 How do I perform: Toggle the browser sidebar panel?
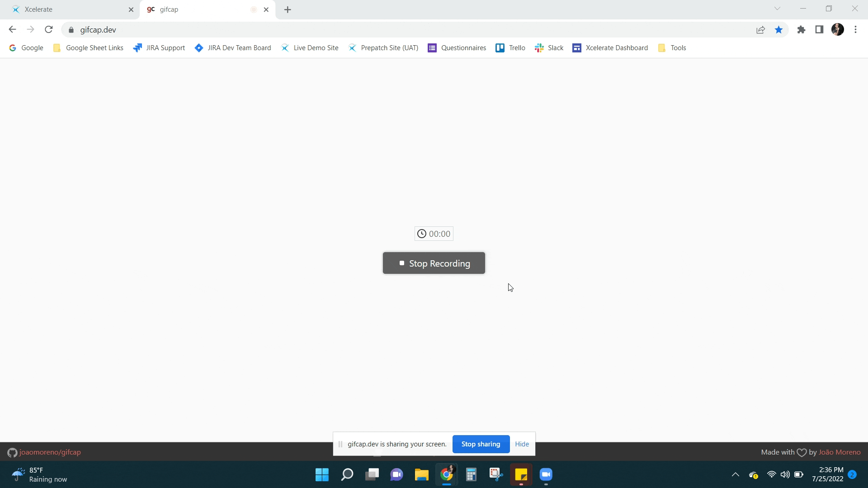tap(821, 29)
